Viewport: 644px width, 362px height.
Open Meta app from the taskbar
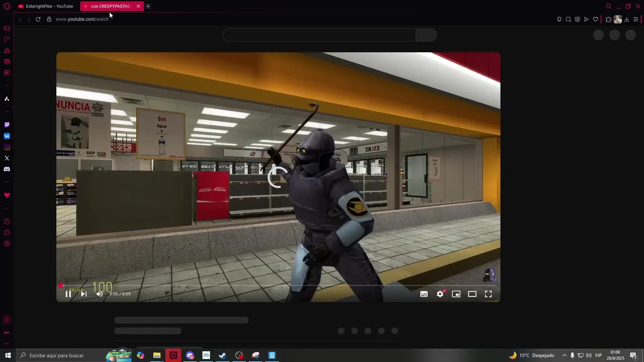(206, 355)
